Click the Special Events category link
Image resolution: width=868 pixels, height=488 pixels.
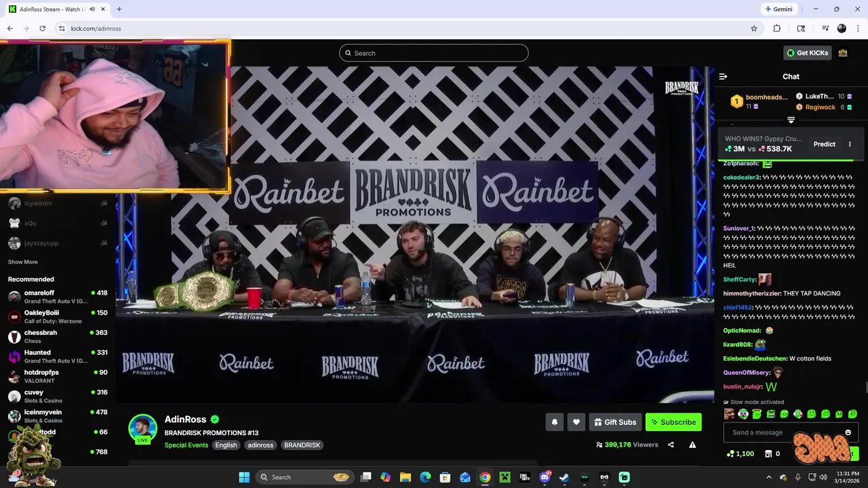186,445
